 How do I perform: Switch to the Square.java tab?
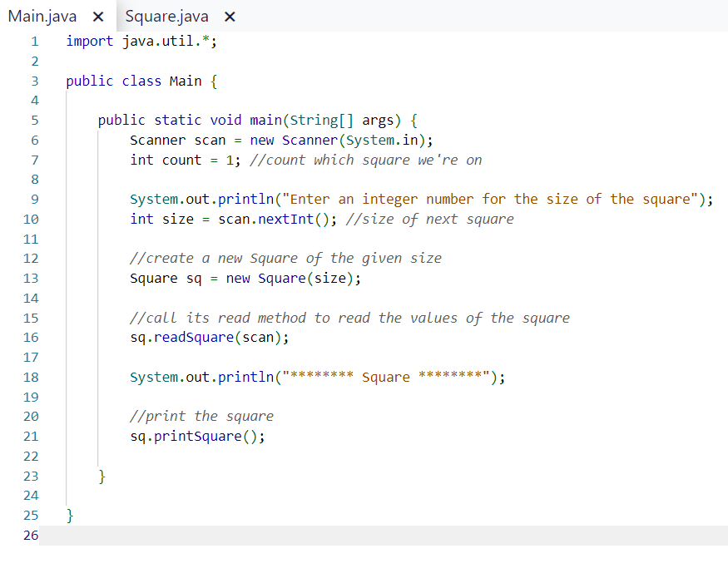[x=166, y=15]
